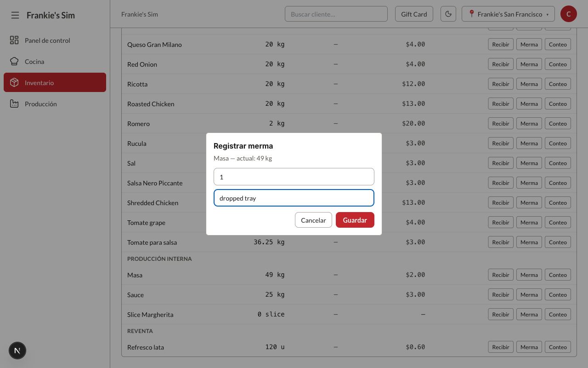Viewport: 588px width, 368px height.
Task: Focus the Buscar cliente search field
Action: pos(336,14)
